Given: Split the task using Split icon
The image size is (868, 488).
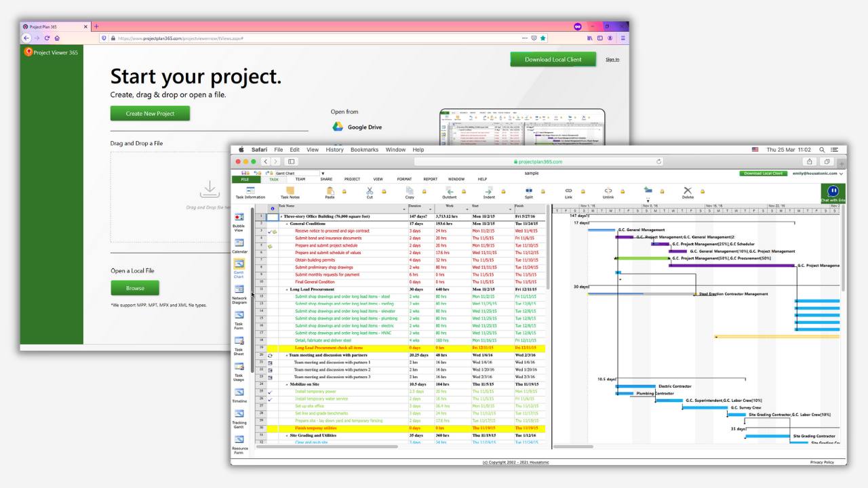Looking at the screenshot, I should [529, 191].
